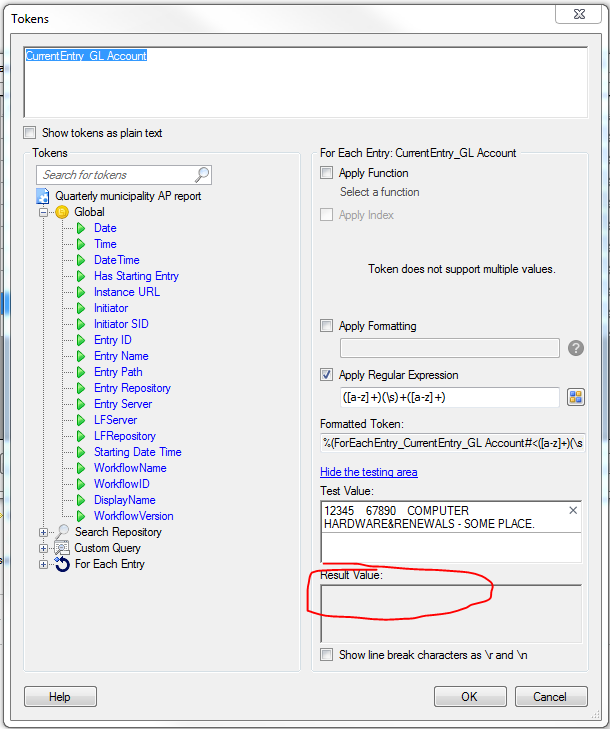Expand the For Each Entry tree node
Image resolution: width=610 pixels, height=729 pixels.
click(43, 564)
